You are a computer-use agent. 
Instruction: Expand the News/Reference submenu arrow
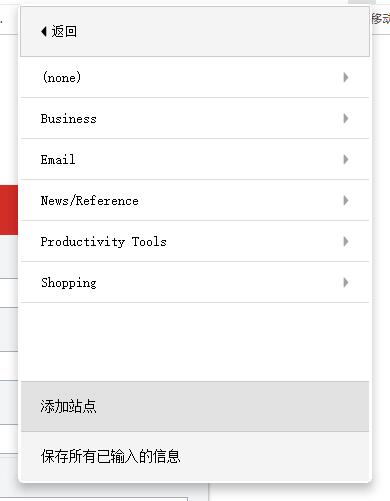(346, 200)
